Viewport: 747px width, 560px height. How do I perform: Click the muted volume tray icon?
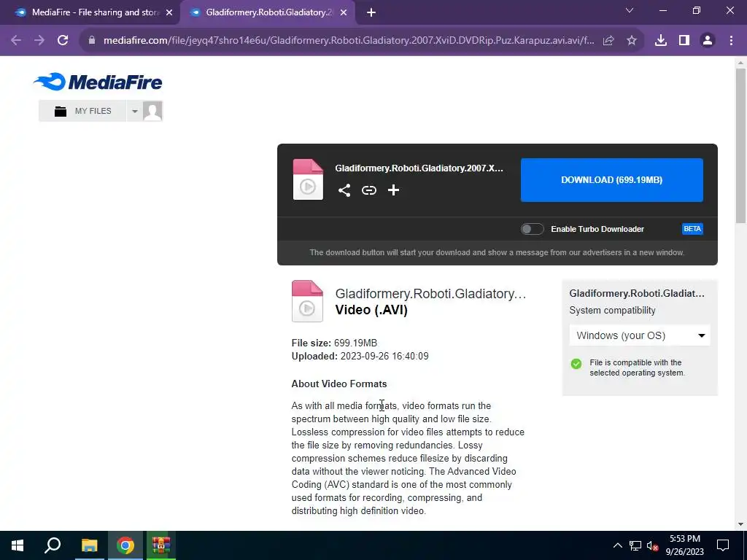tap(652, 545)
